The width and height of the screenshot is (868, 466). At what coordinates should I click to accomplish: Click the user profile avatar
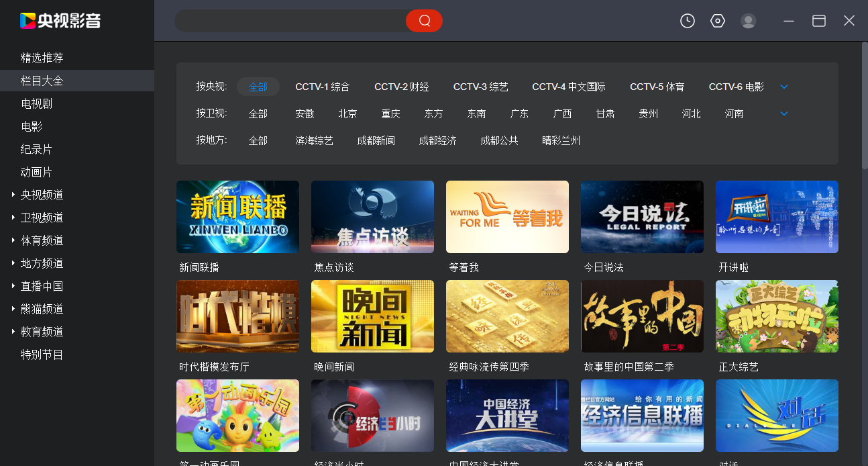pyautogui.click(x=748, y=21)
